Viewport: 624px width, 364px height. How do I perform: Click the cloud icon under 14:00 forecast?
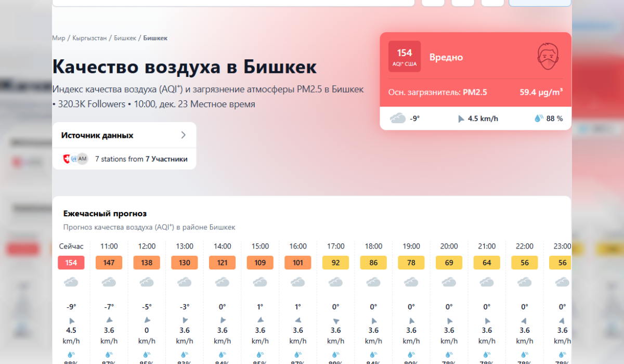222,282
